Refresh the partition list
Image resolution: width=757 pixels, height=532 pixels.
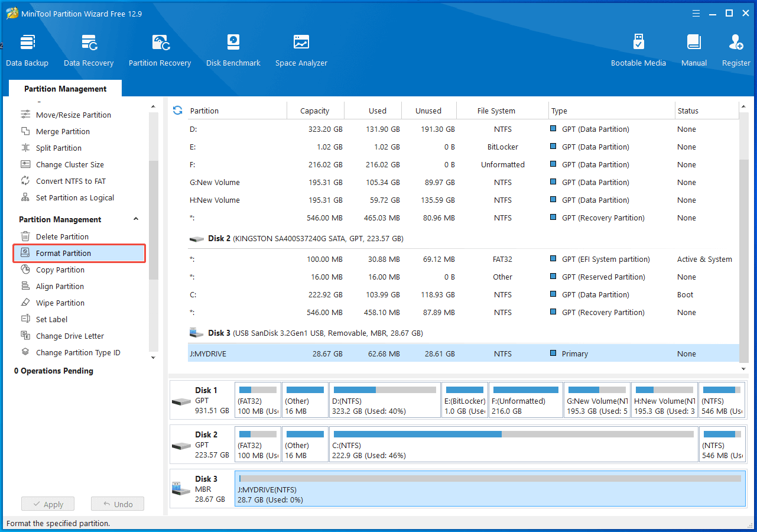tap(177, 111)
